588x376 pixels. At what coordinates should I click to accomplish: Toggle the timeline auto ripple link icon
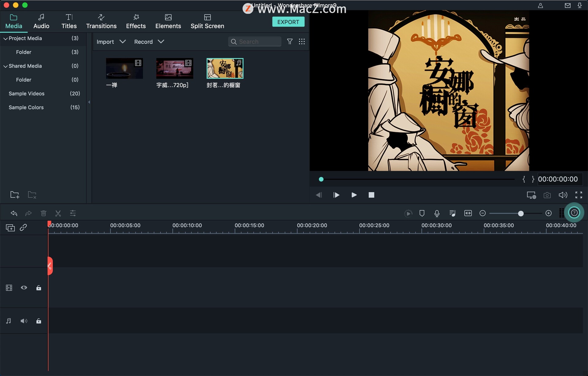[x=24, y=228]
